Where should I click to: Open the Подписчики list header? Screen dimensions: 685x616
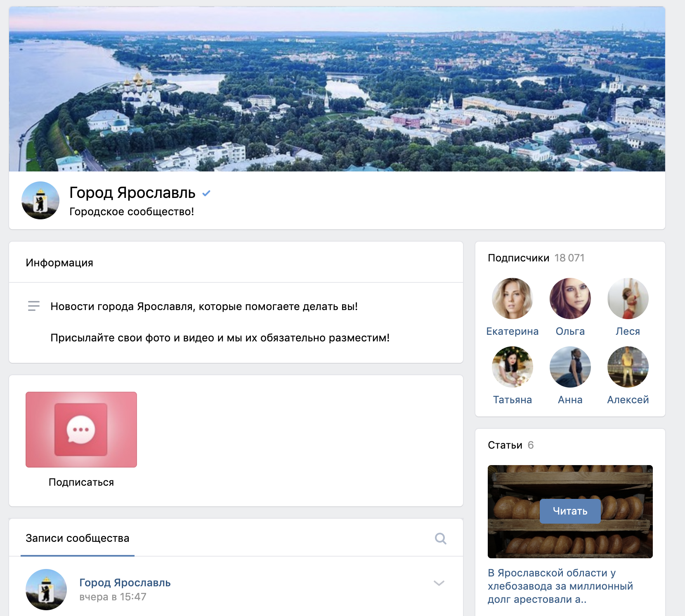click(x=518, y=258)
